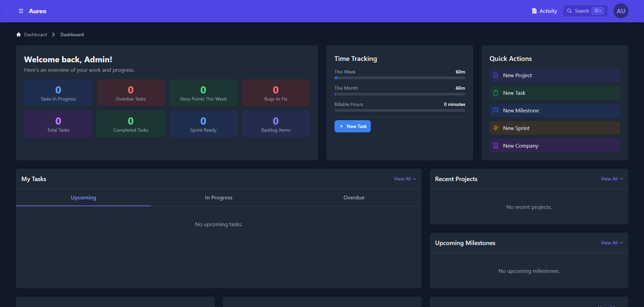Switch to the Overdue tab
This screenshot has height=307, width=644.
click(x=354, y=198)
